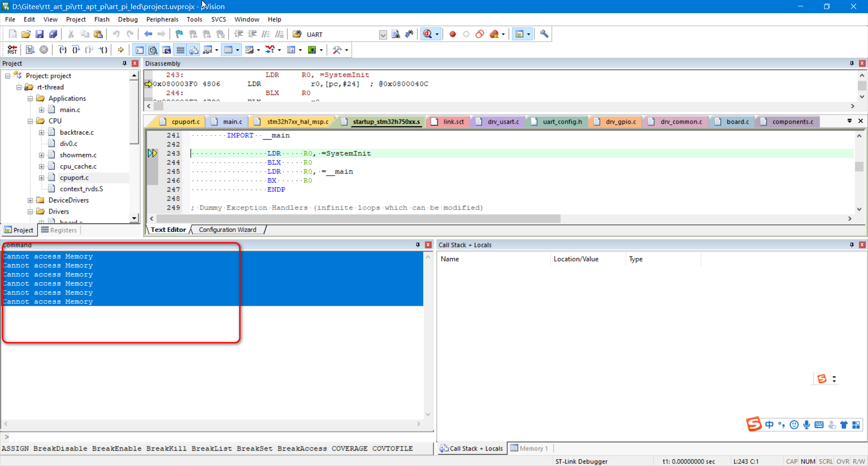The image size is (868, 466).
Task: Toggle the Call Stack window icon
Action: click(194, 50)
